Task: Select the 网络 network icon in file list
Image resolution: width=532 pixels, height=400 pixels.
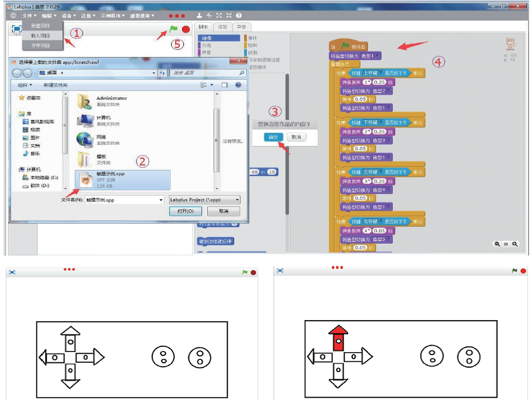Action: [x=85, y=140]
